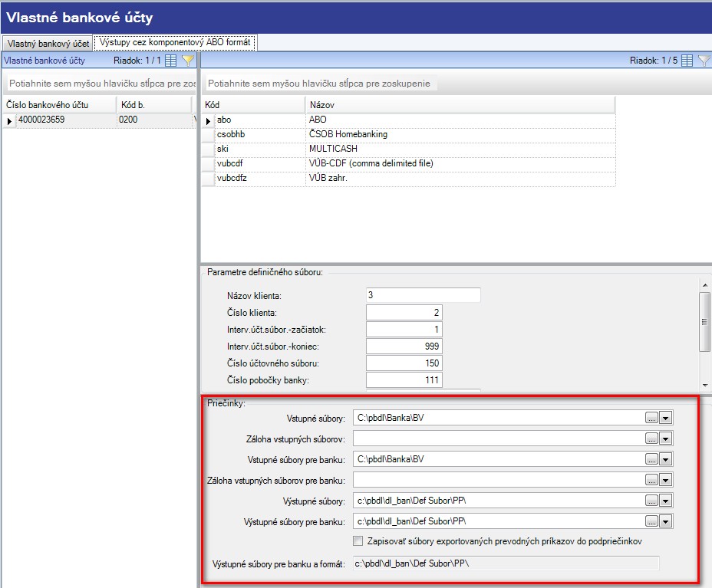Click MULTICASH name cell
This screenshot has height=588, width=712.
460,149
